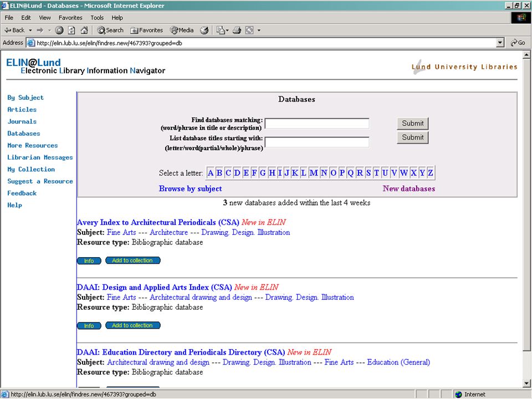The image size is (532, 399).
Task: Click the History toolbar icon
Action: [x=204, y=30]
